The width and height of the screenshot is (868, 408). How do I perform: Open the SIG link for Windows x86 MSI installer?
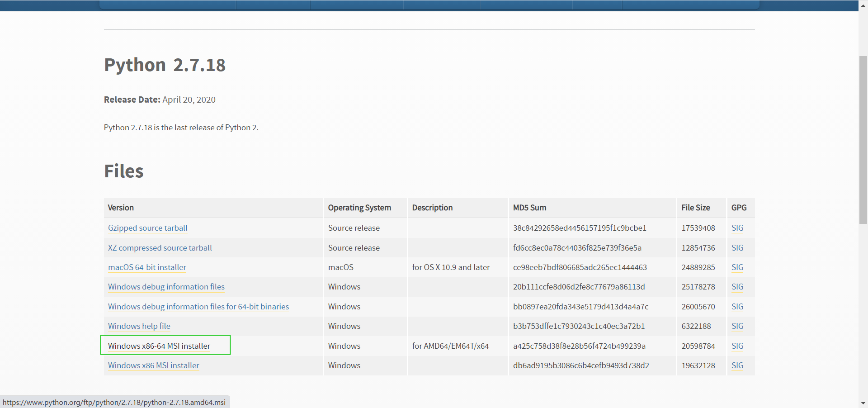(737, 365)
